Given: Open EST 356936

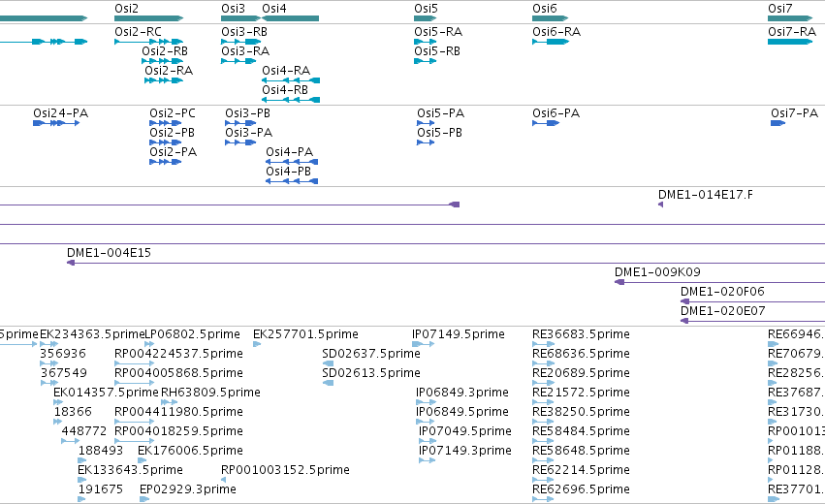Looking at the screenshot, I should (63, 354).
